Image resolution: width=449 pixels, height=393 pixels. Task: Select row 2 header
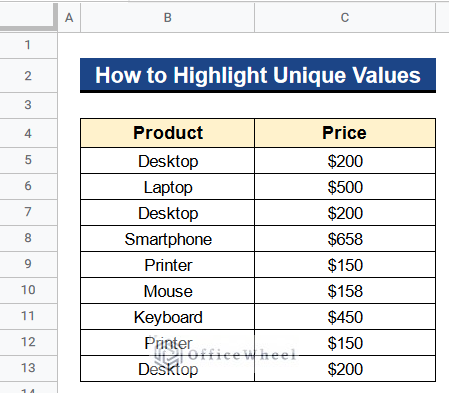28,76
